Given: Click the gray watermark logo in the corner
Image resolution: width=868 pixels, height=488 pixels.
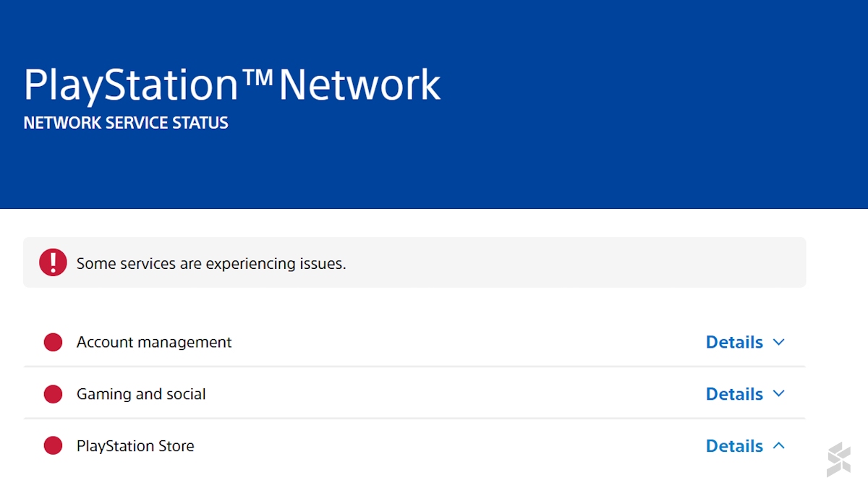Looking at the screenshot, I should pos(838,459).
